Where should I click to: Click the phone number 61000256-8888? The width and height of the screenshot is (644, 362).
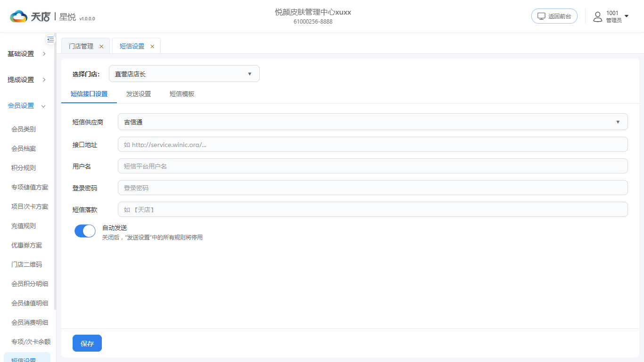313,22
